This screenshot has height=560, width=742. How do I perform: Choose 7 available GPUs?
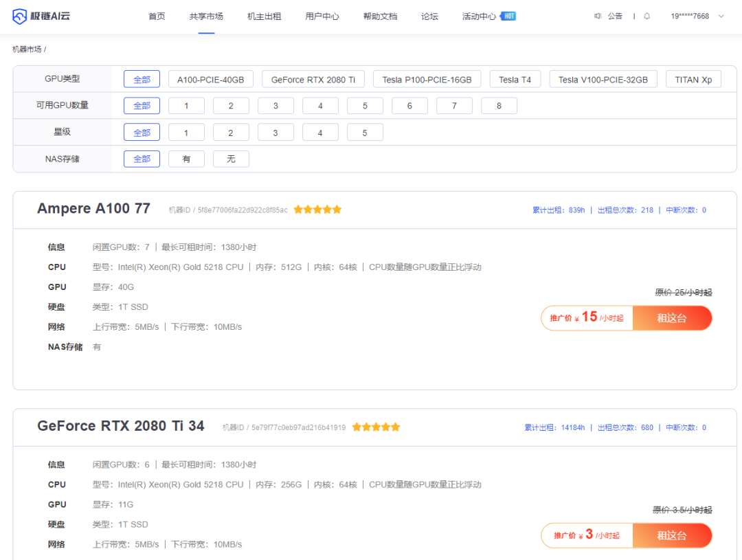(x=454, y=106)
